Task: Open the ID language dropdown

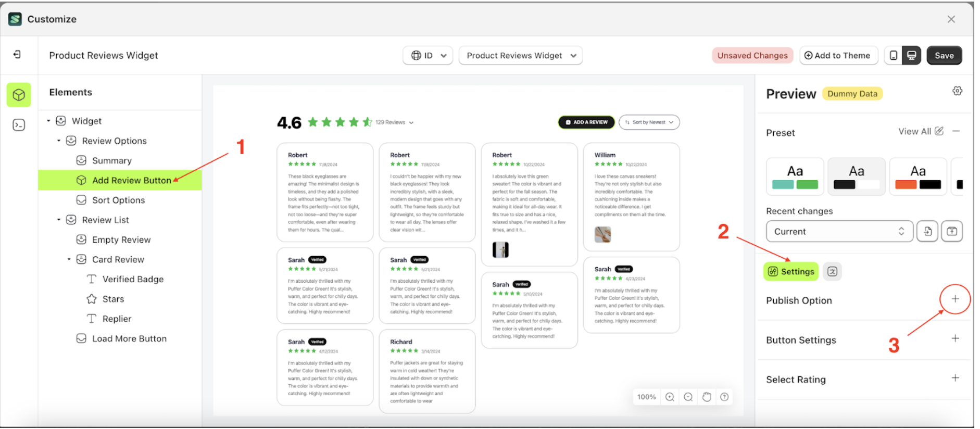Action: (x=428, y=55)
